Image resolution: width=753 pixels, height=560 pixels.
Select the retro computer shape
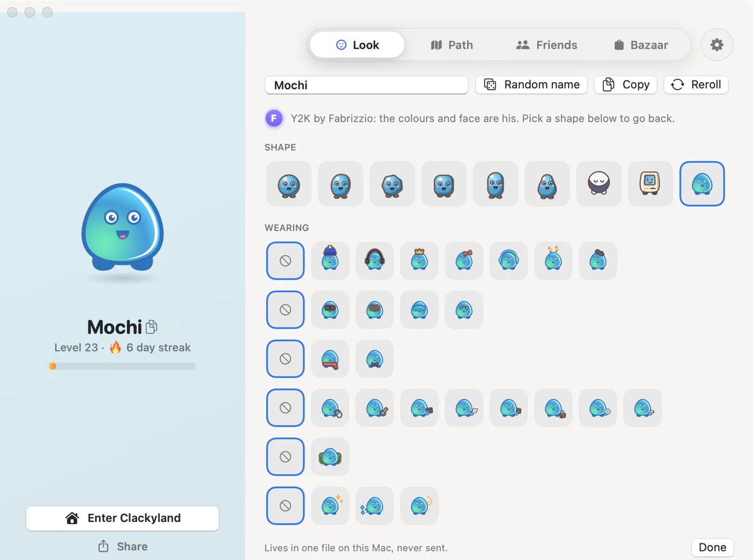tap(650, 184)
